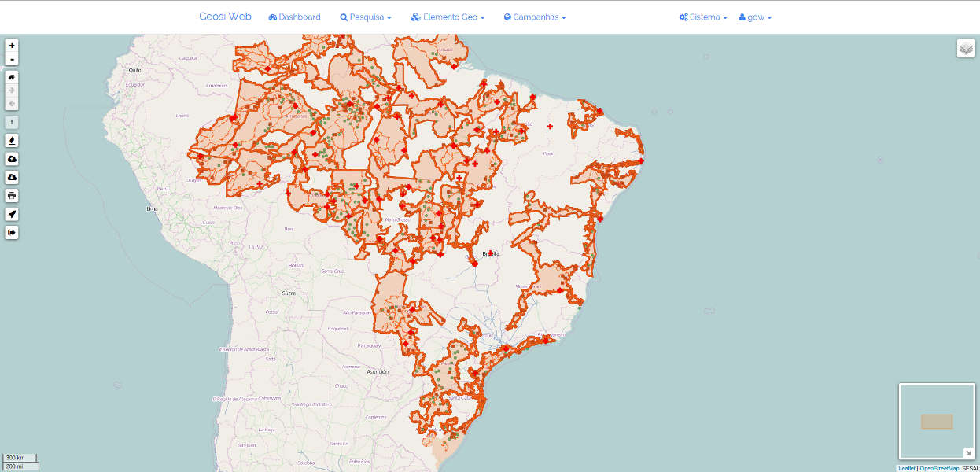Open the Sistema menu
The width and height of the screenshot is (980, 472).
(x=703, y=17)
